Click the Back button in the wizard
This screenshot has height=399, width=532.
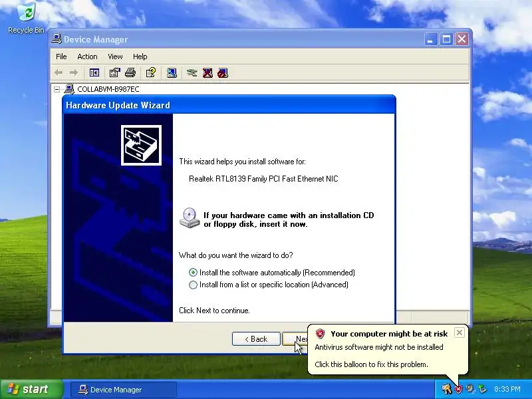[x=256, y=339]
